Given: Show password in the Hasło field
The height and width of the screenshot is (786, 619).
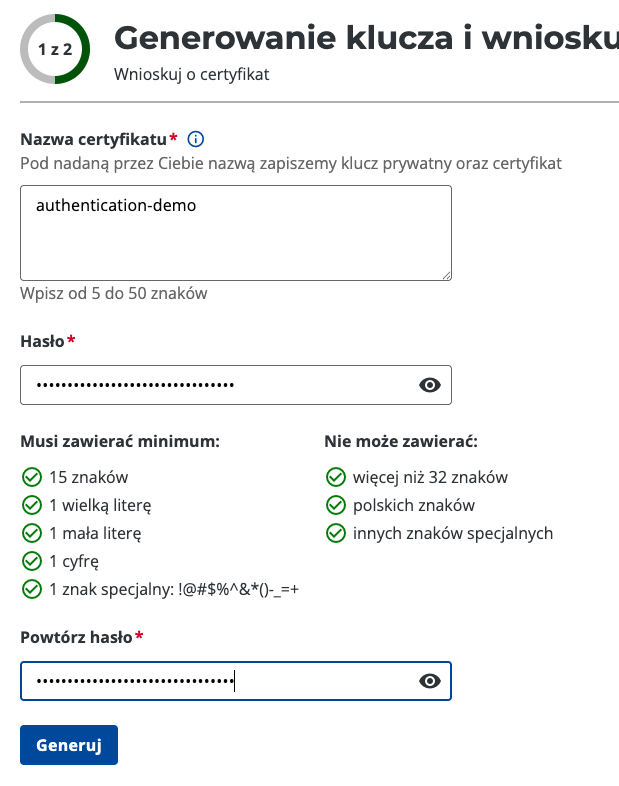Looking at the screenshot, I should point(430,385).
